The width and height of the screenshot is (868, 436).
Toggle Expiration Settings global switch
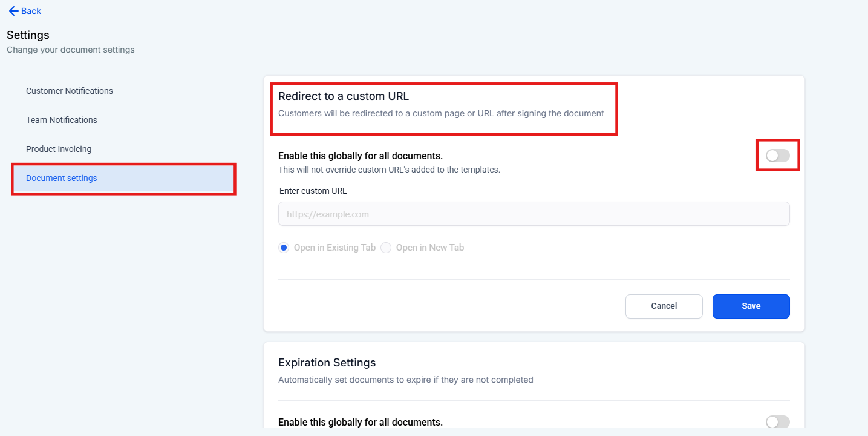pyautogui.click(x=777, y=422)
